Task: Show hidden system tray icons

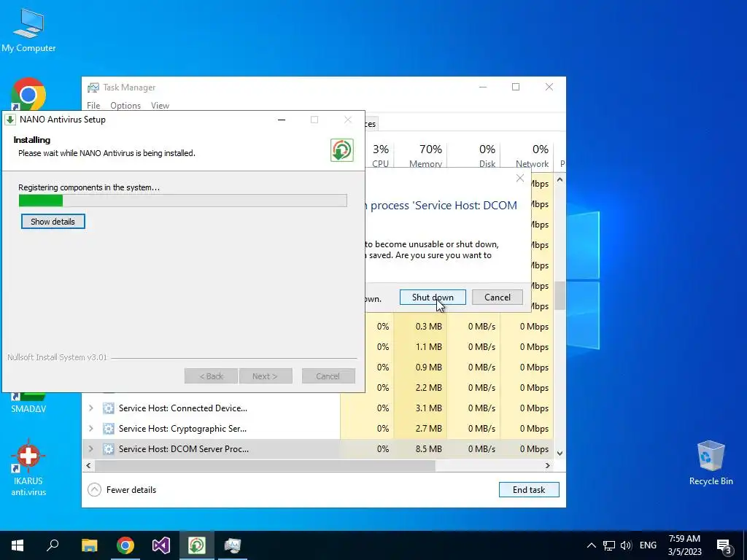Action: [x=591, y=545]
